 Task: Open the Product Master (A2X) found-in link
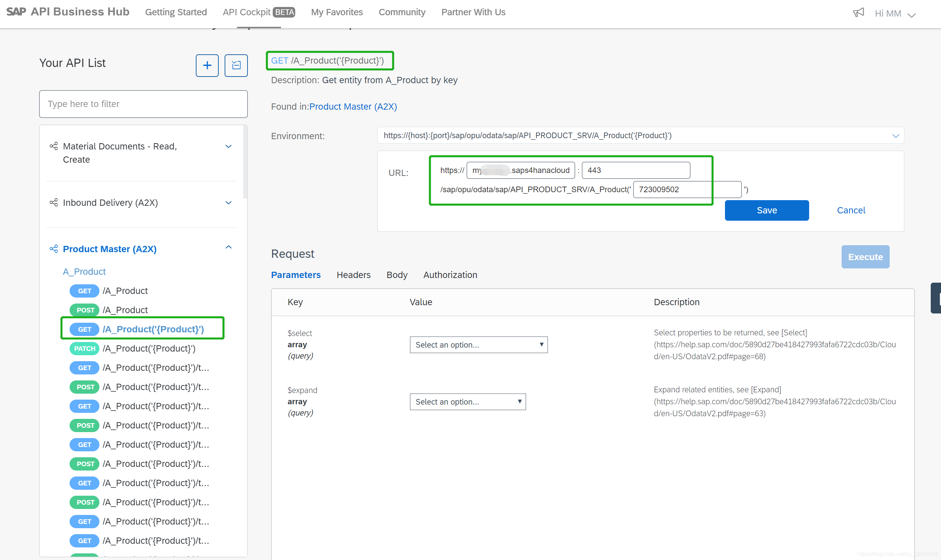353,107
